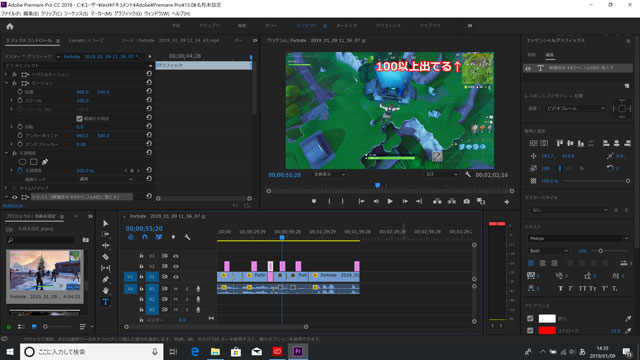The width and height of the screenshot is (640, 360).
Task: Hide track V1 output with eye icon
Action: pos(176,277)
